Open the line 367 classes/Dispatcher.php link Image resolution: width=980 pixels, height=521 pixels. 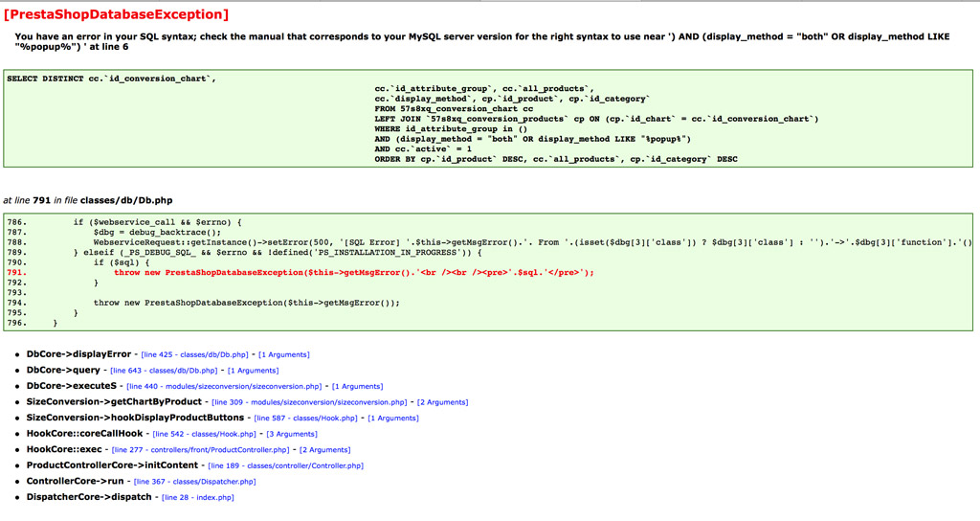pos(195,482)
